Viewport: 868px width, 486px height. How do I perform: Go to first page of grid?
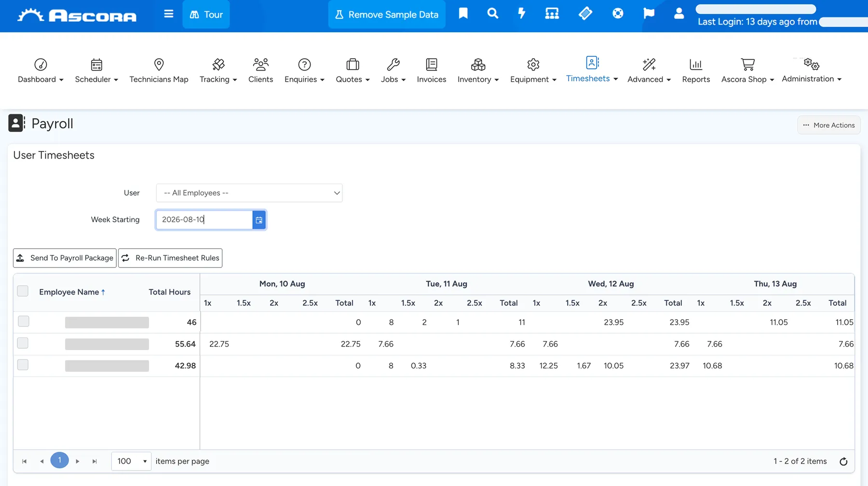click(x=24, y=461)
